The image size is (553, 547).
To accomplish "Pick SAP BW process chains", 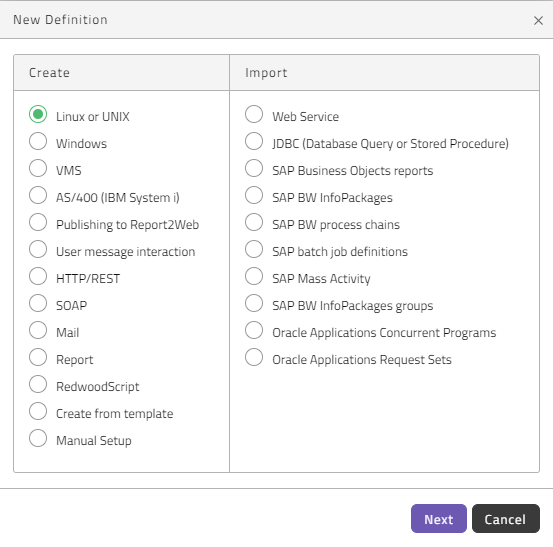I will coord(254,222).
